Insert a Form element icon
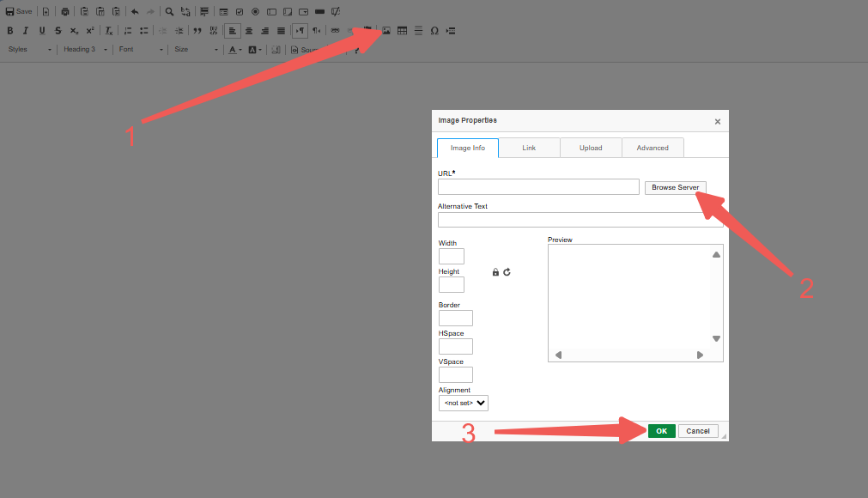This screenshot has width=868, height=498. pos(223,12)
